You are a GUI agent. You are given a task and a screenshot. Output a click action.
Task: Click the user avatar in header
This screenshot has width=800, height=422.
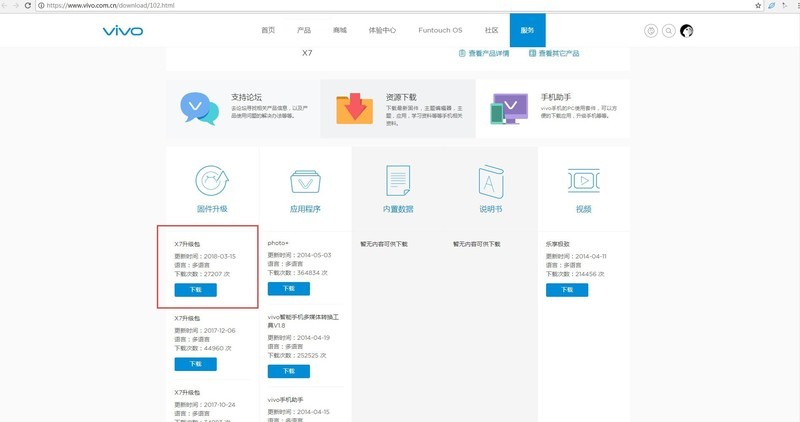pyautogui.click(x=687, y=31)
